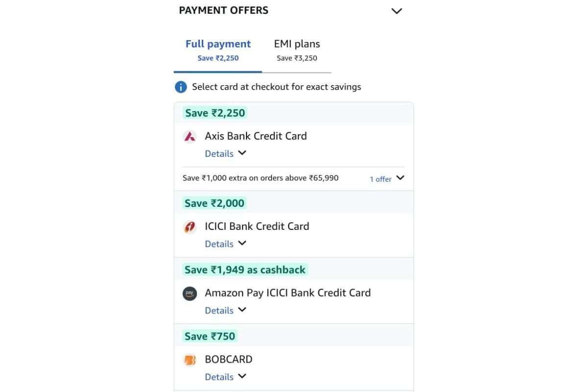Screen dimensions: 588x392
Task: Click the Save ₹1,949 as cashback badge
Action: click(244, 269)
